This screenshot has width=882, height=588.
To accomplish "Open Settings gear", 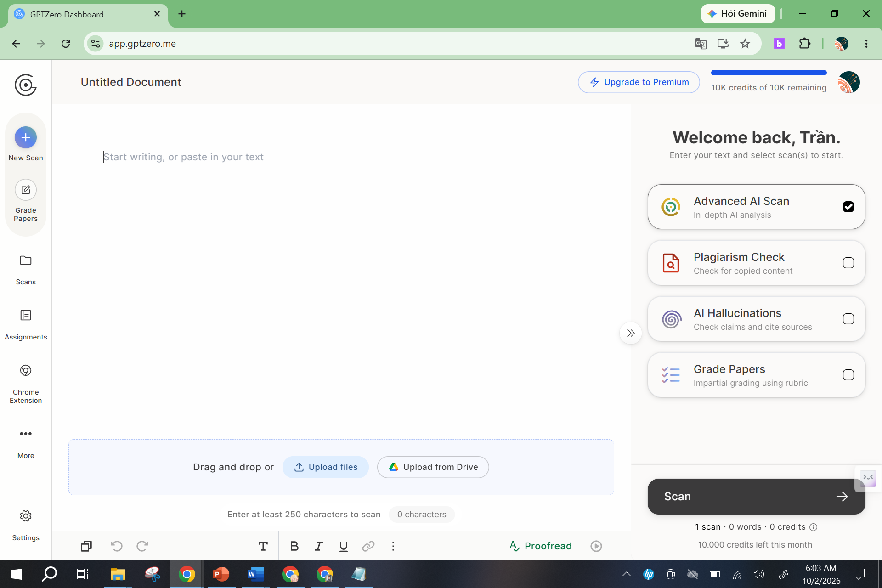I will (25, 525).
